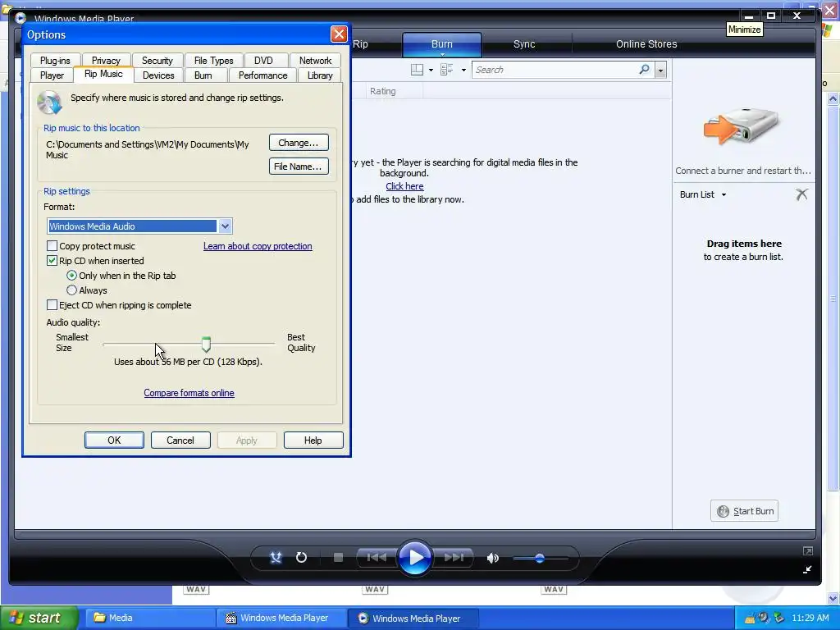Screen dimensions: 840x630
Task: Open the Library tab in Options
Action: pos(320,75)
